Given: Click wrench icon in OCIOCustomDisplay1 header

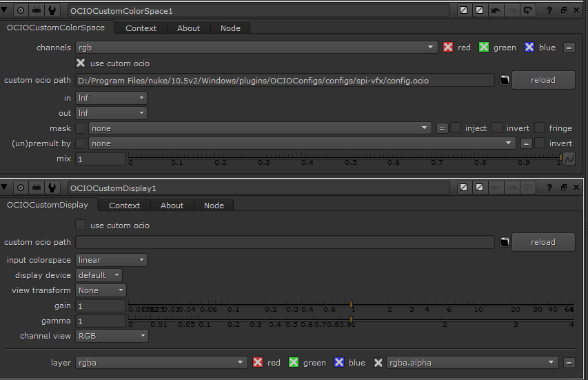Looking at the screenshot, I should [52, 188].
